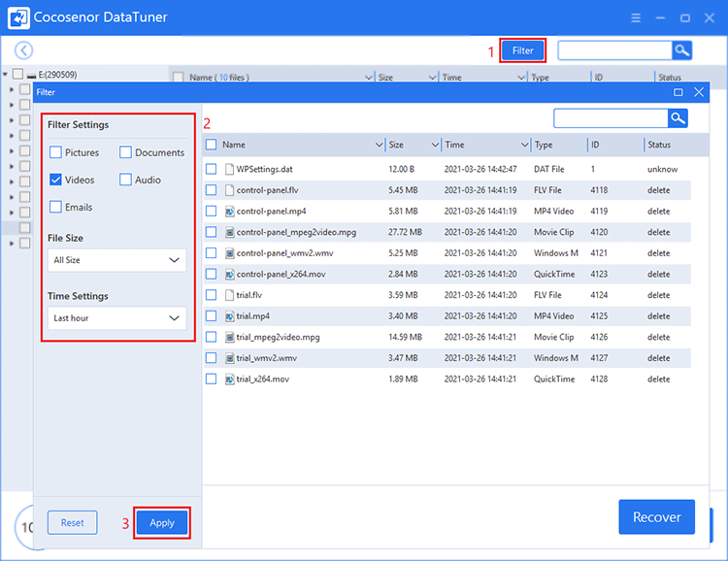Sort by the ID column header in Filter dialog

pyautogui.click(x=595, y=145)
